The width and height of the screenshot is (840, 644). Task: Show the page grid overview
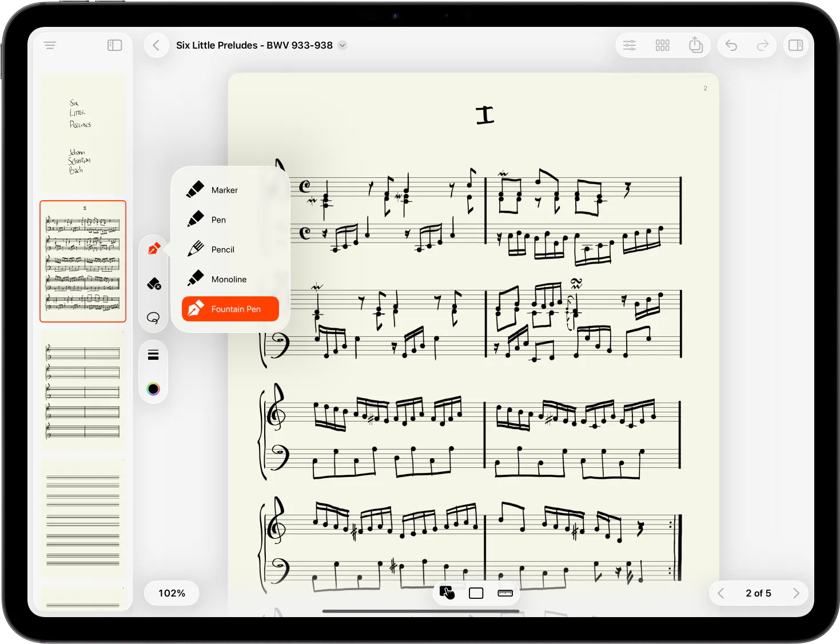point(663,45)
